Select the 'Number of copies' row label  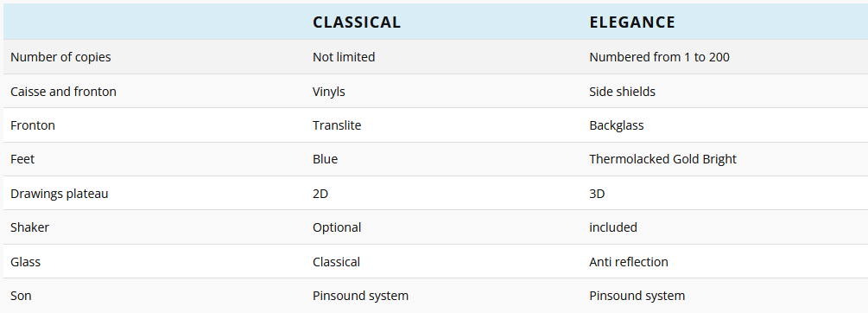click(60, 57)
